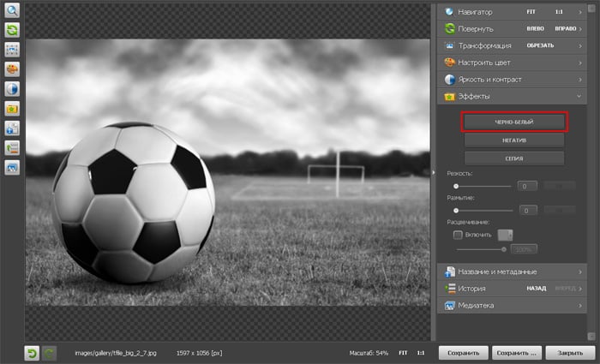Click the green Rotate icon in left toolbar
This screenshot has height=364, width=600.
[x=13, y=30]
